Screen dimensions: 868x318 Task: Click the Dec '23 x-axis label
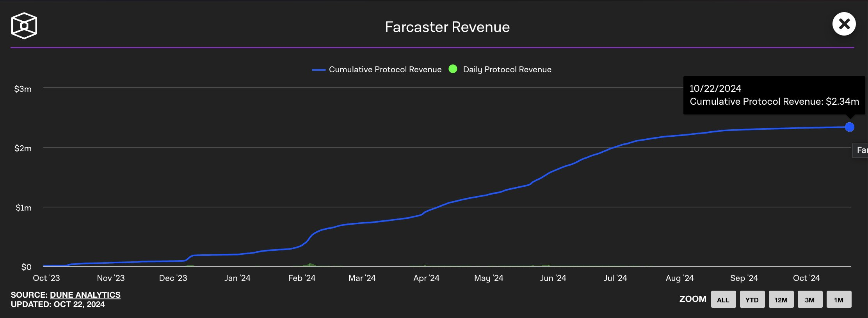click(173, 278)
